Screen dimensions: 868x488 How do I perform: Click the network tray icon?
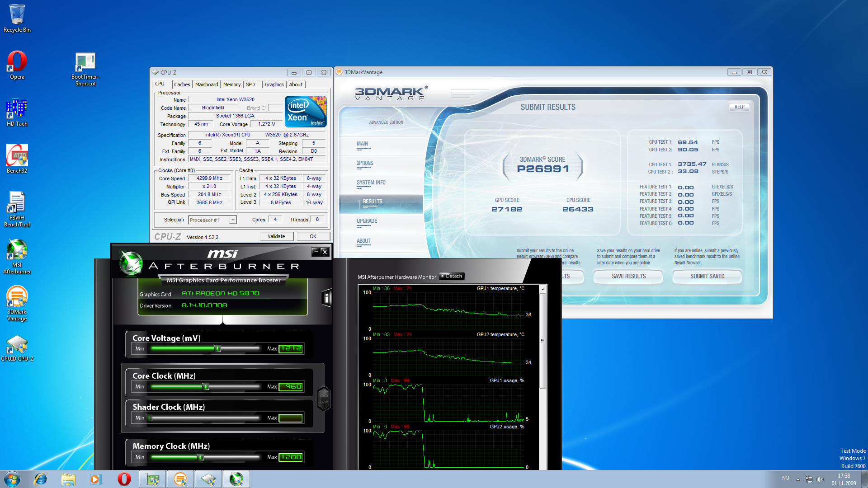coord(809,479)
